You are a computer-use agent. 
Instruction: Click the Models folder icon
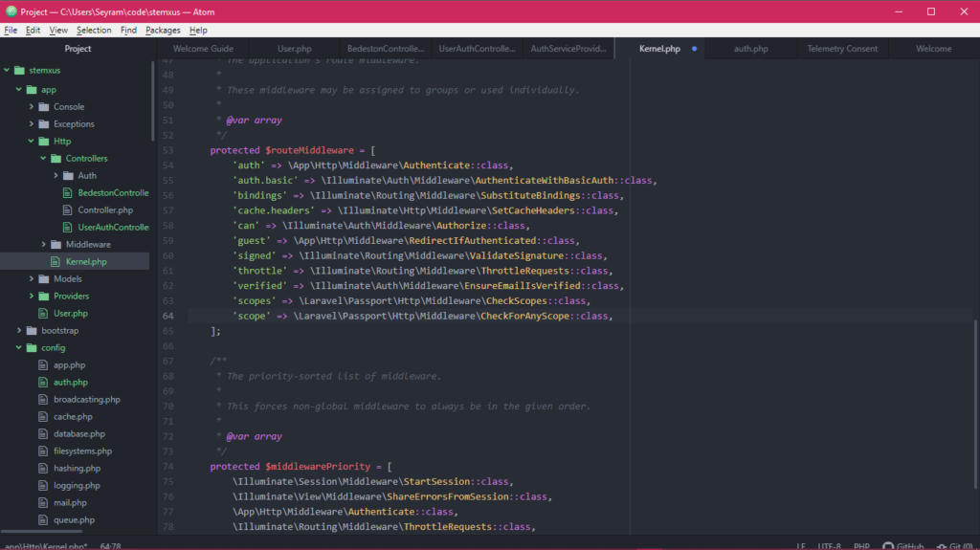[43, 278]
